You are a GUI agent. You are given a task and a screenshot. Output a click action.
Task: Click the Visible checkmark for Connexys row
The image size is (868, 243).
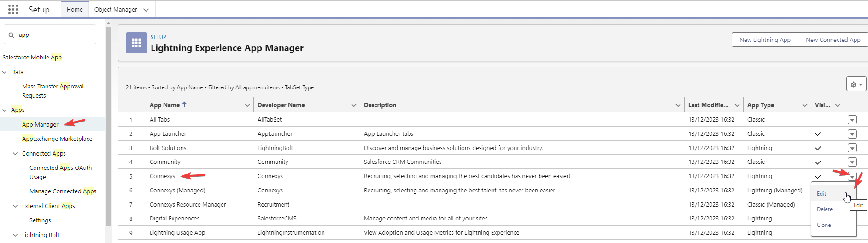click(x=818, y=176)
